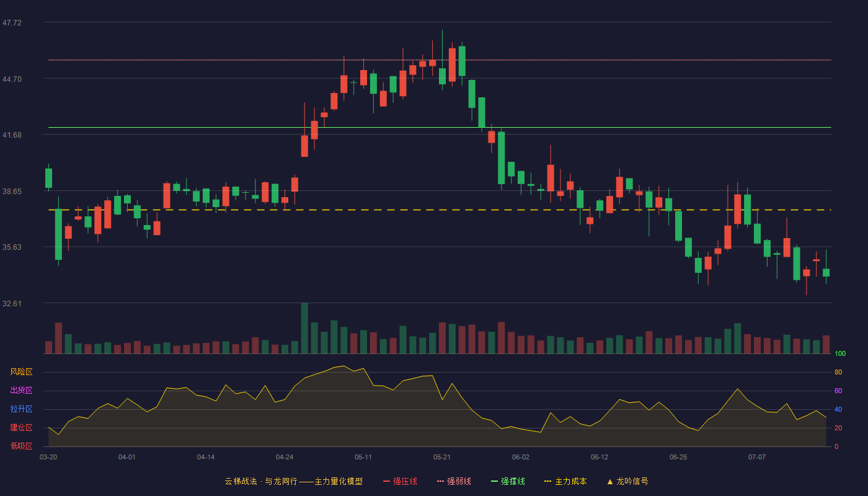This screenshot has width=868, height=496.
Task: Toggle the 强压线 legend entry
Action: pyautogui.click(x=400, y=481)
